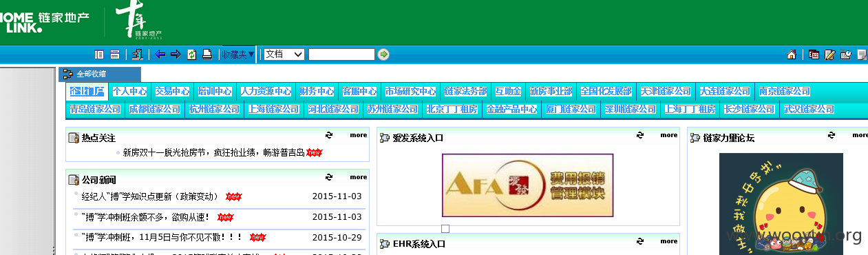Screen dimensions: 868x255
Task: Refresh the 爱发系统入口 panel
Action: click(640, 135)
